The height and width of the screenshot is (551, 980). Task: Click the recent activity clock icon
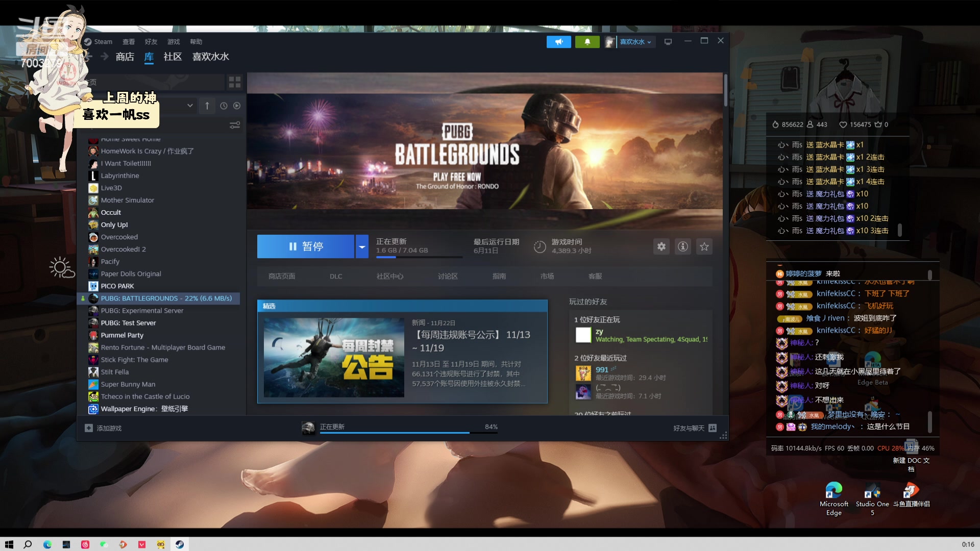224,106
